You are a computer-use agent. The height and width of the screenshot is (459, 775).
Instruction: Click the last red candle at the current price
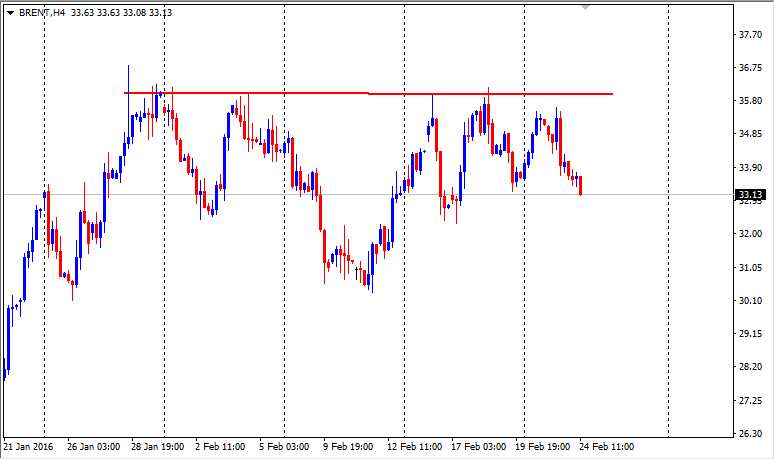tap(581, 185)
